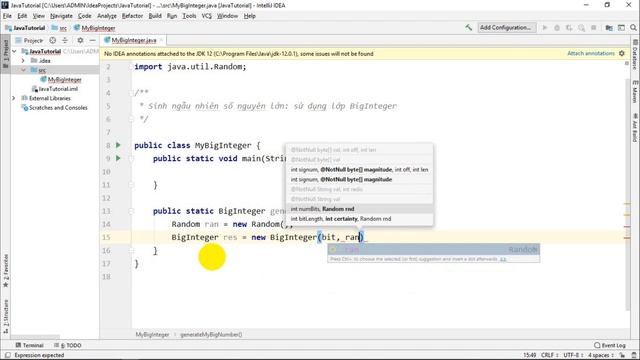The width and height of the screenshot is (640, 360).
Task: Click the generateMyBigNumber() breadcrumb at the editor bottom
Action: 211,334
